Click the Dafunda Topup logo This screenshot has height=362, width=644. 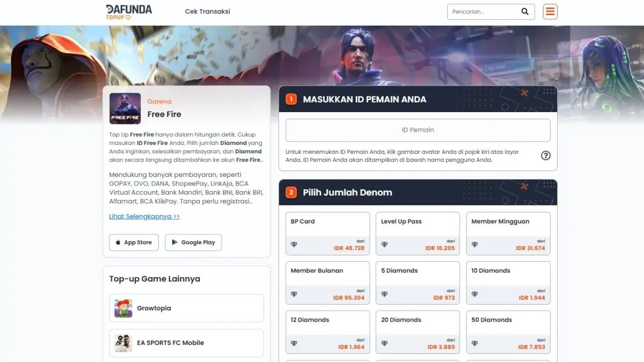(x=129, y=12)
